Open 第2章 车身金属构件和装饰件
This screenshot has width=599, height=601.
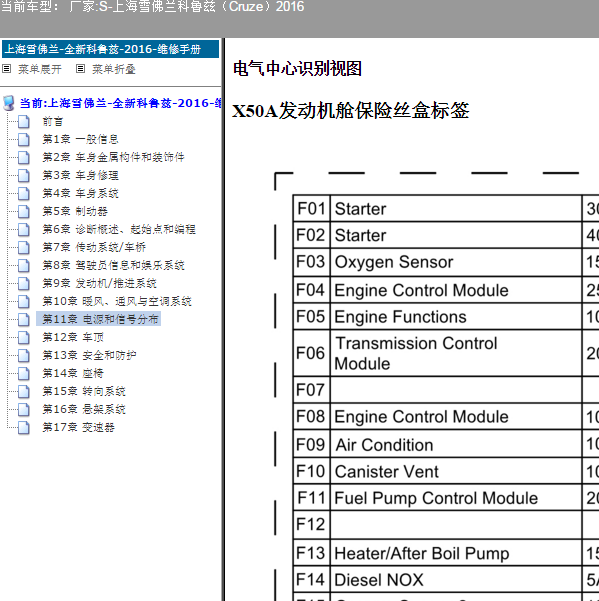tap(113, 158)
